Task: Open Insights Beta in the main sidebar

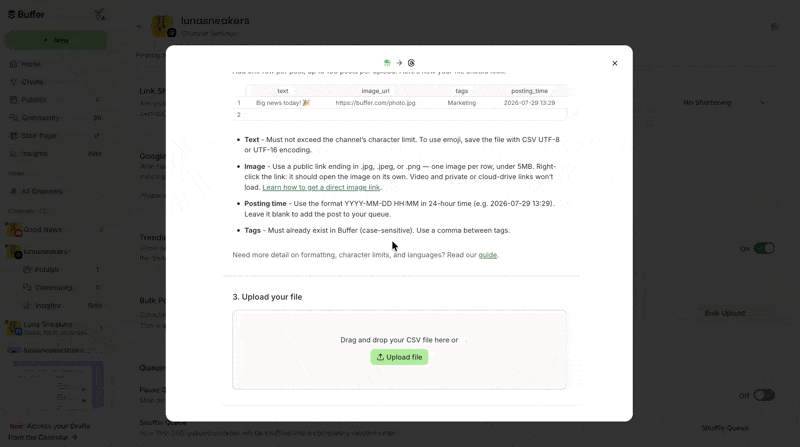Action: tap(55, 153)
